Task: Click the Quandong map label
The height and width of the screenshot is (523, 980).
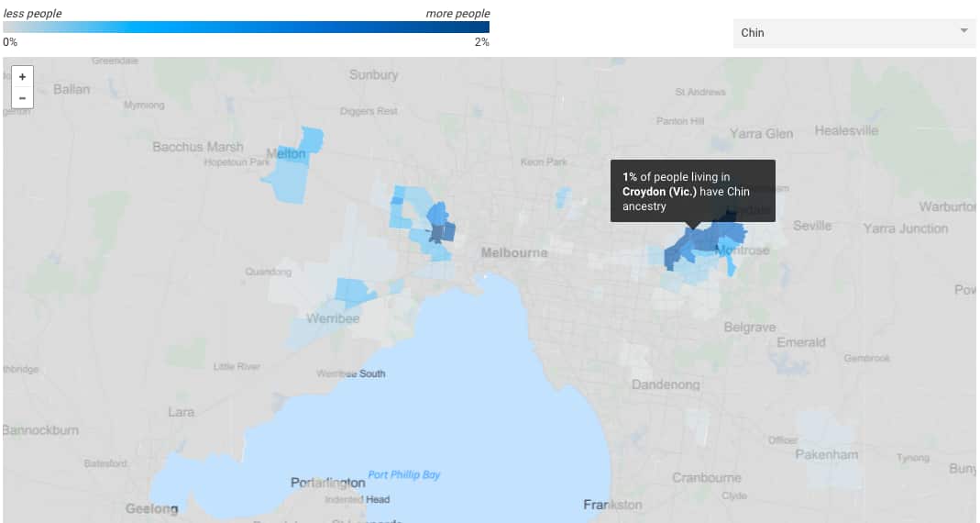Action: 268,272
